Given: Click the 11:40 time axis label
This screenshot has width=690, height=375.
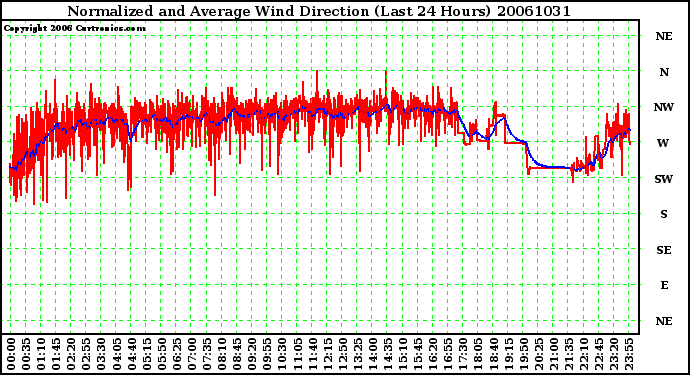Looking at the screenshot, I should (x=312, y=354).
